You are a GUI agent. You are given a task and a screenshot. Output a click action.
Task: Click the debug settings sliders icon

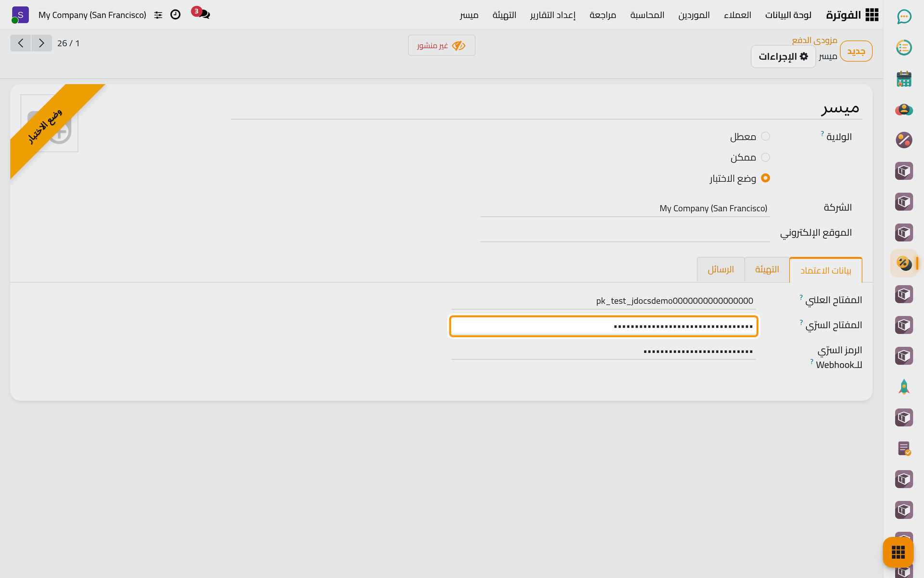158,15
